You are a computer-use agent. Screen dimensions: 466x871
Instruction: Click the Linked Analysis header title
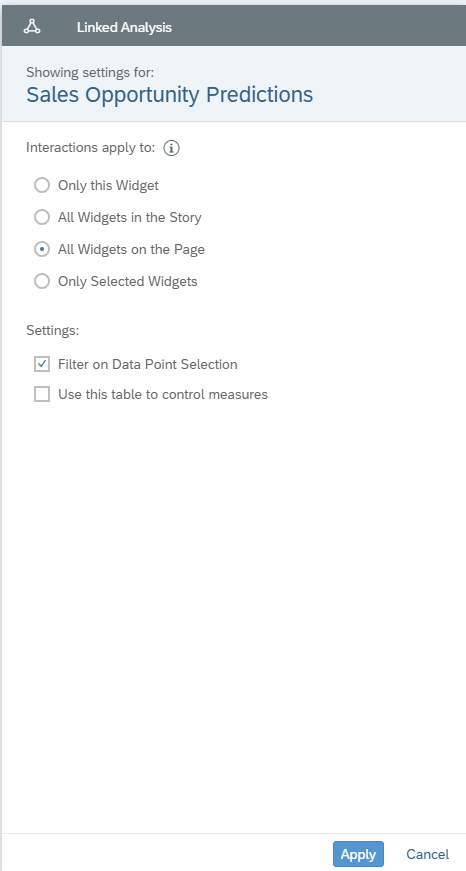click(124, 27)
